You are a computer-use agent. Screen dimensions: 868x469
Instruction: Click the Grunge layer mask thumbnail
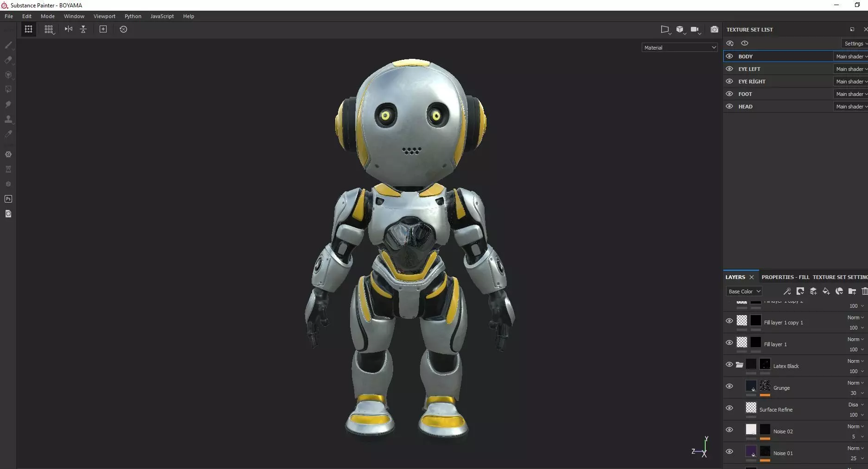765,386
